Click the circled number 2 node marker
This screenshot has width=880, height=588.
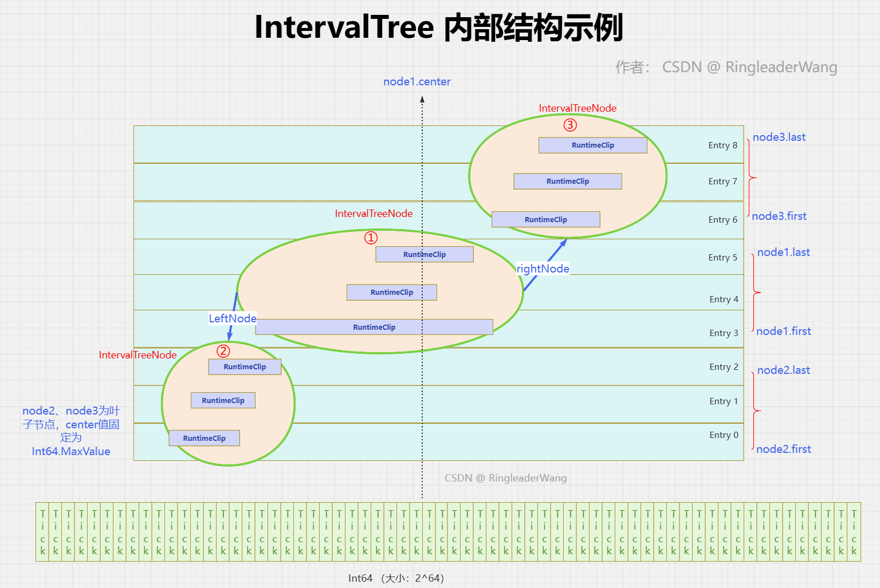(x=223, y=351)
